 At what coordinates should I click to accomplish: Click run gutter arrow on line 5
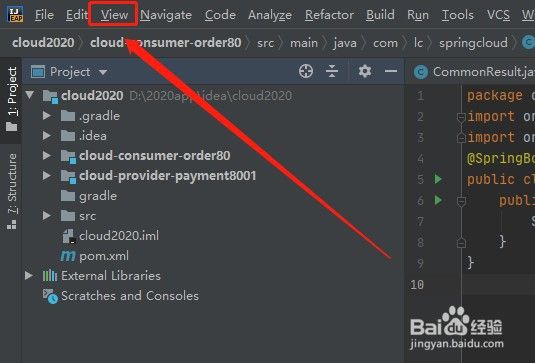point(438,179)
